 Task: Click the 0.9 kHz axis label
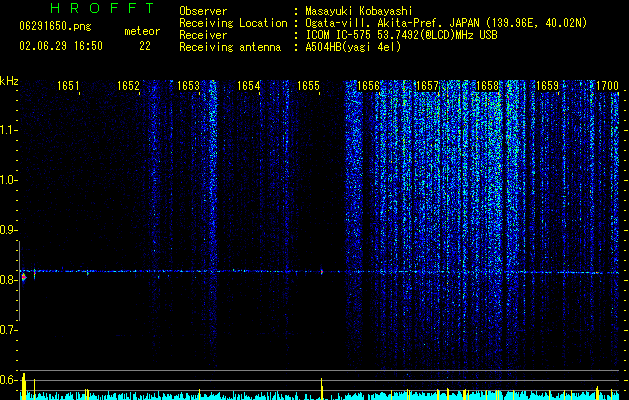pyautogui.click(x=8, y=230)
